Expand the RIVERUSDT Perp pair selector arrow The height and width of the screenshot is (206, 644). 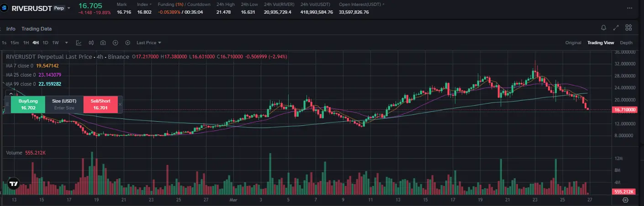tap(69, 8)
